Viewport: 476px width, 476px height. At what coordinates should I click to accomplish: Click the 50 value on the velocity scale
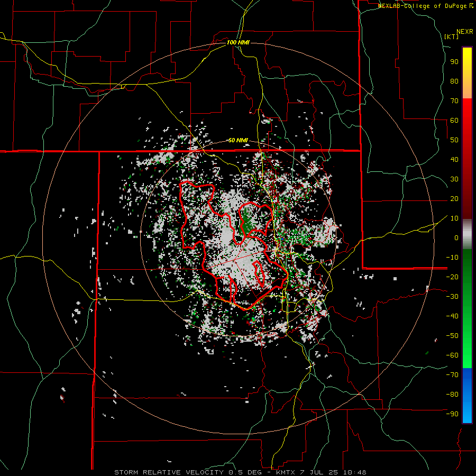pyautogui.click(x=454, y=140)
